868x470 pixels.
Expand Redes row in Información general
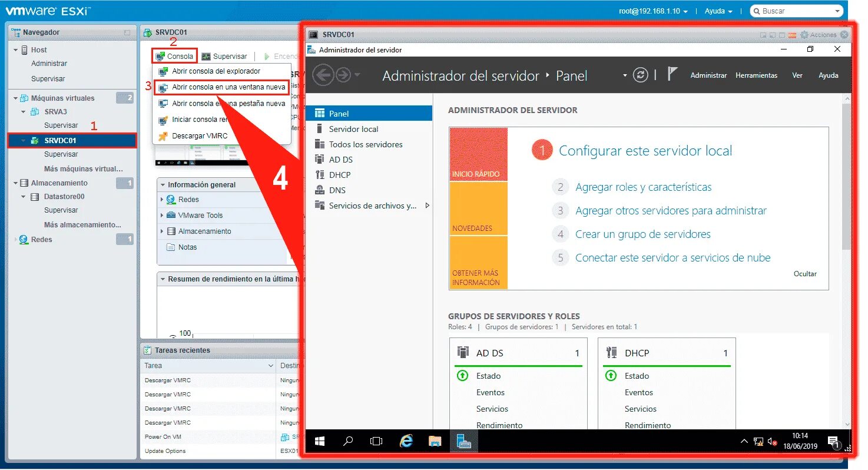tap(162, 200)
